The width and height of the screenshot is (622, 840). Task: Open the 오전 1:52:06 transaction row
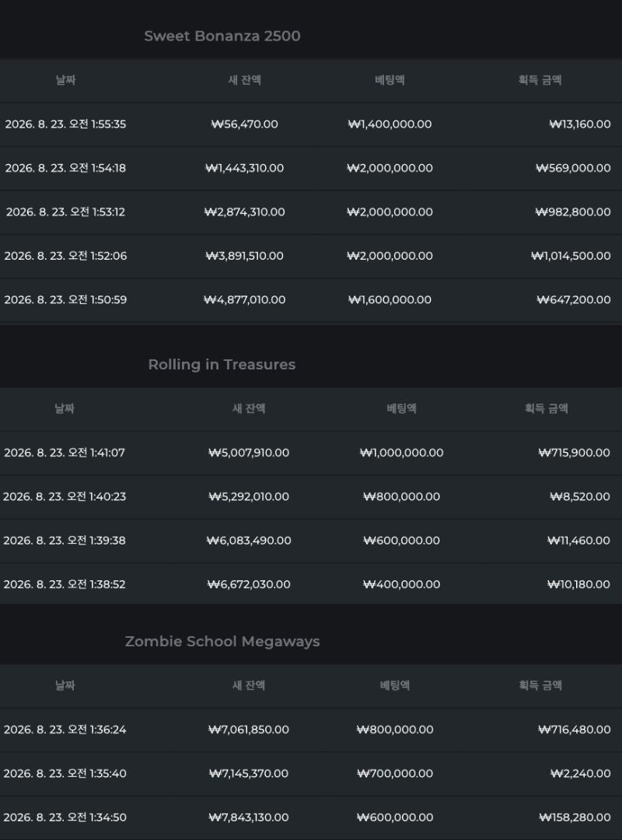click(311, 256)
